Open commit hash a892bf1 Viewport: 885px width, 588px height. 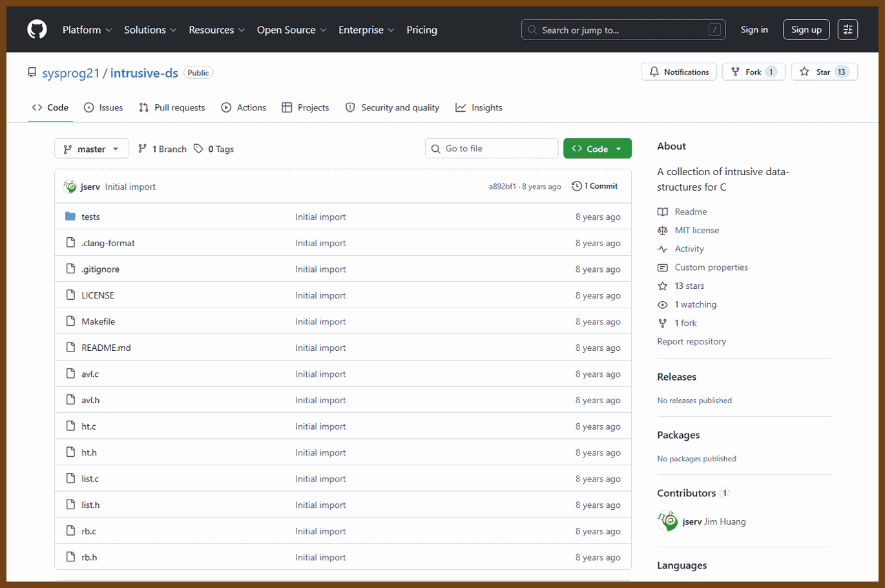click(503, 187)
